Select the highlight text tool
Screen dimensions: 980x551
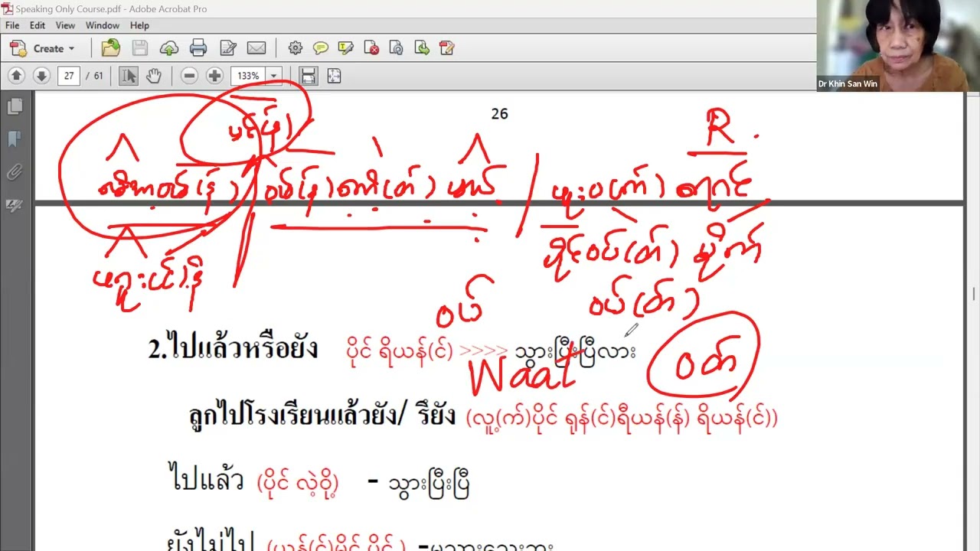[346, 48]
